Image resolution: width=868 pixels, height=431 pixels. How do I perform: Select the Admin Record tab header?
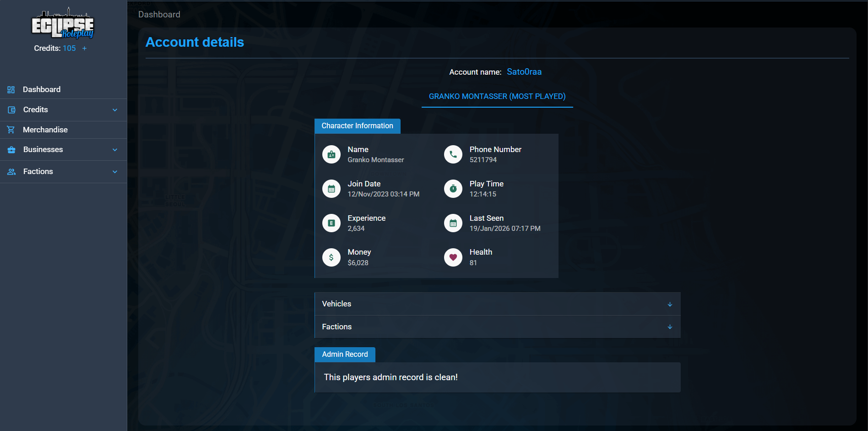[345, 355]
